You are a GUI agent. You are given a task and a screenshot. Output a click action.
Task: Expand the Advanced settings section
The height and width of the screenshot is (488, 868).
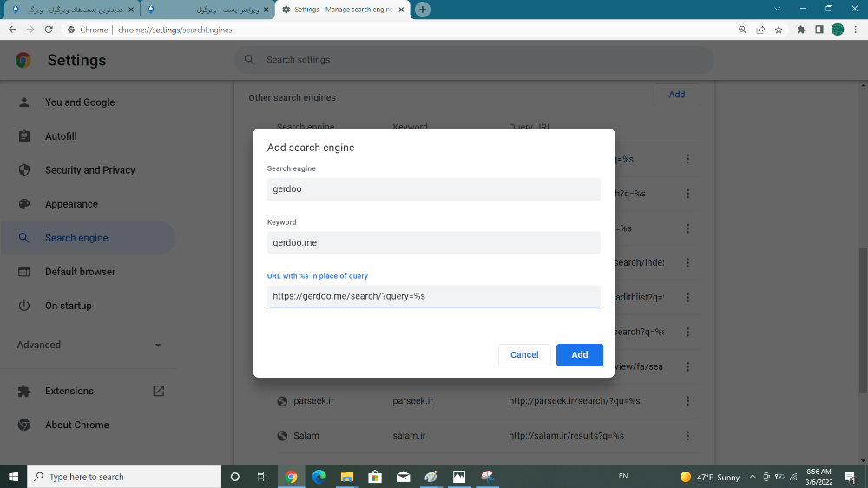coord(89,345)
